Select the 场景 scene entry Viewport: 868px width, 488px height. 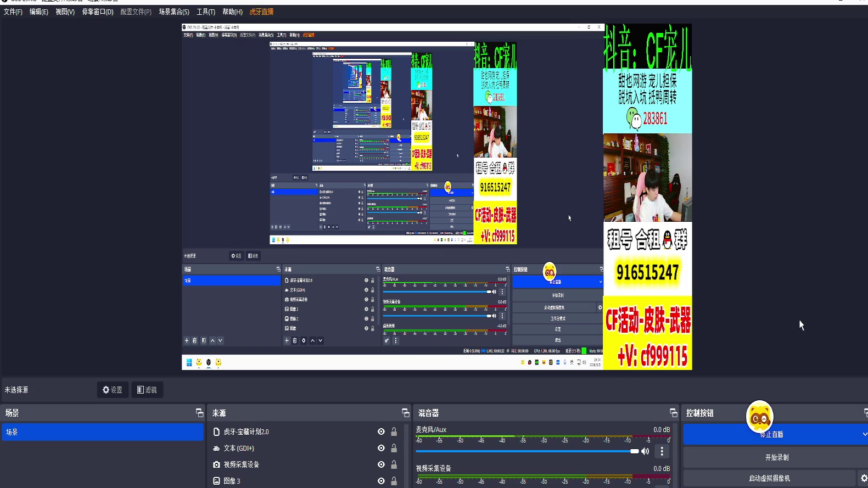[x=103, y=432]
